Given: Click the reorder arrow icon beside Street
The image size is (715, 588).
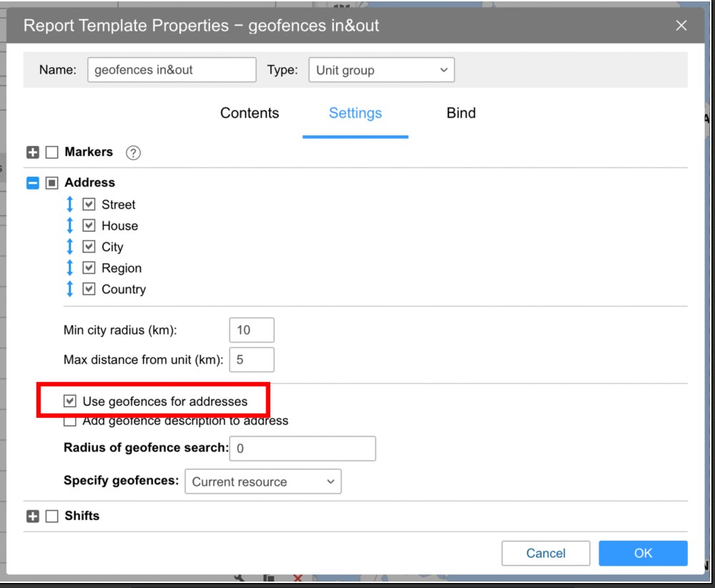Looking at the screenshot, I should click(x=70, y=205).
